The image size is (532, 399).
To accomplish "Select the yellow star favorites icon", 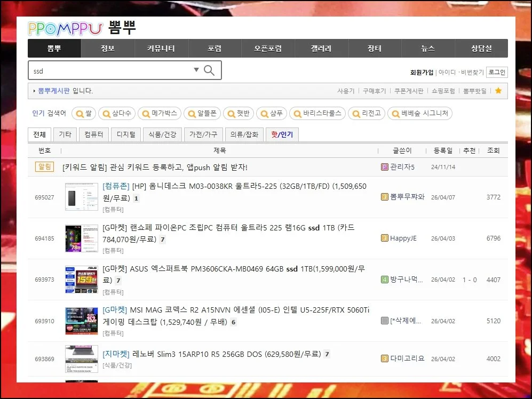I will pyautogui.click(x=499, y=91).
